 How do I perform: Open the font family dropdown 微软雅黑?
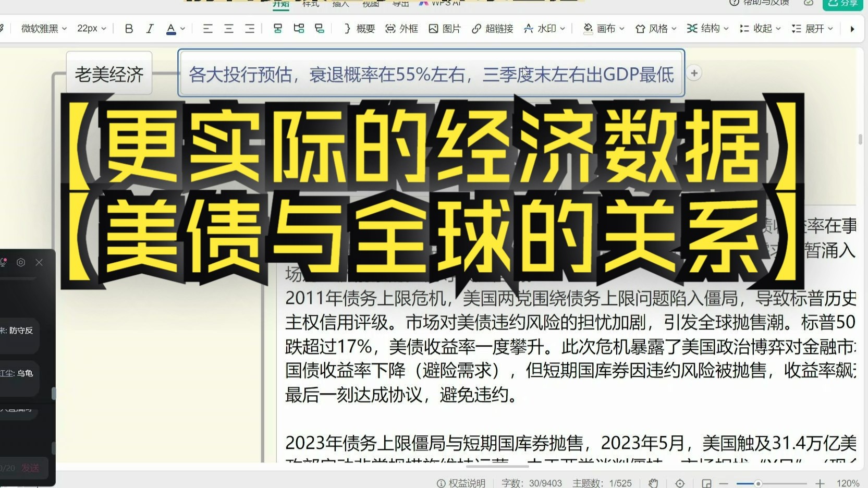[x=44, y=29]
